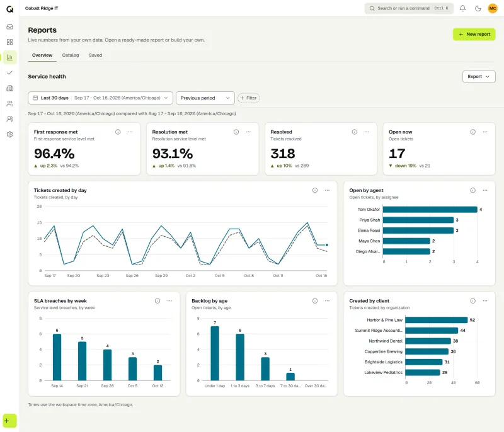The image size is (504, 432).
Task: Open more options on SLA breaches by week
Action: (x=169, y=301)
